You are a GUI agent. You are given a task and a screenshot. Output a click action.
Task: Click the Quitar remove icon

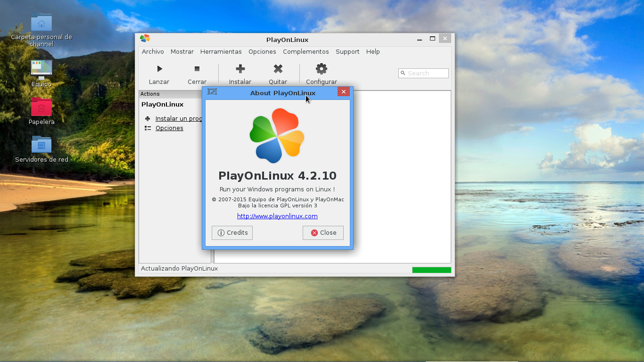[278, 68]
